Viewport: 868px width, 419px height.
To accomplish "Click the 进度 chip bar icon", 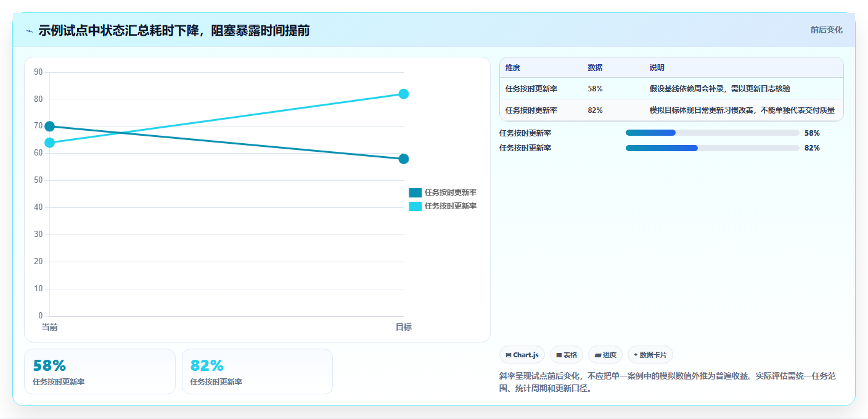I will 597,355.
